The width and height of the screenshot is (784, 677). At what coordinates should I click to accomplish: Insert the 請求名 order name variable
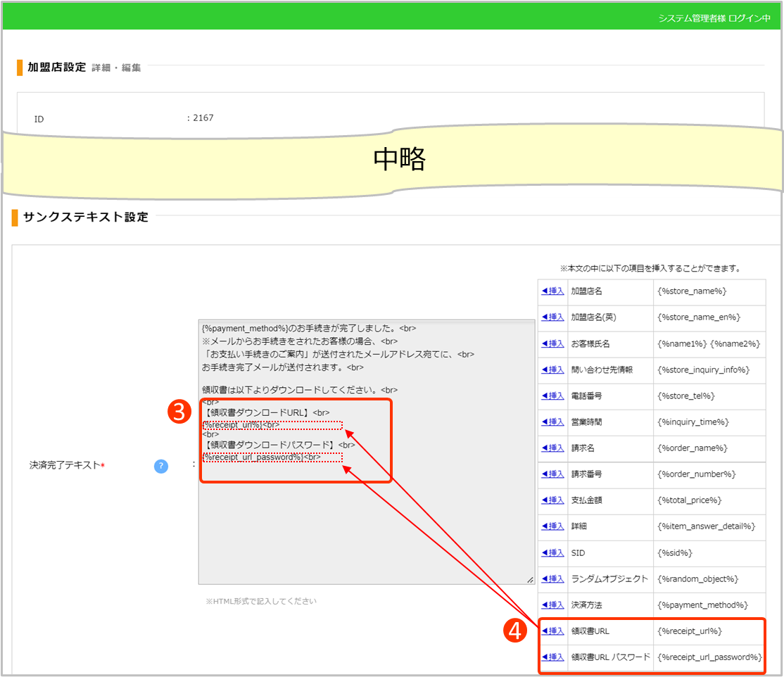tap(552, 448)
